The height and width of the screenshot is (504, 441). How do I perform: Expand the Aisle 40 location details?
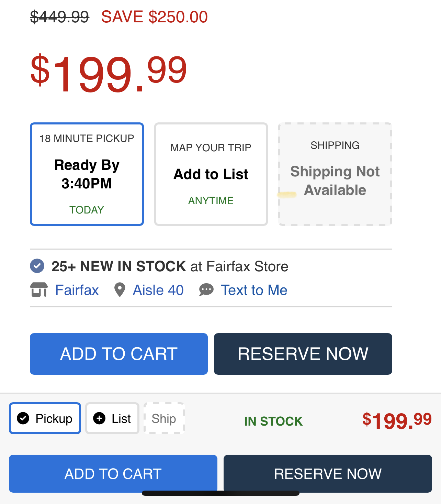click(158, 290)
